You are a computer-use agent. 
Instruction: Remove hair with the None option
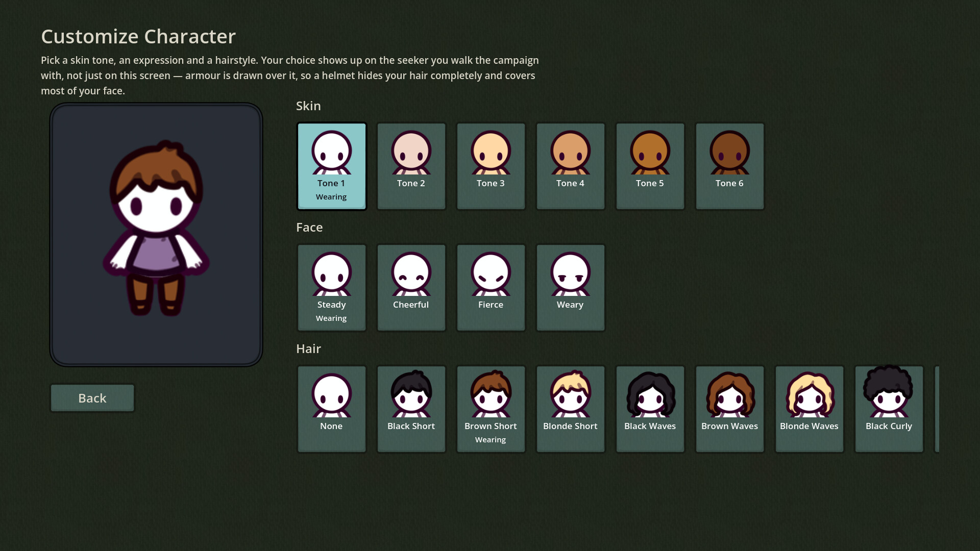point(331,409)
